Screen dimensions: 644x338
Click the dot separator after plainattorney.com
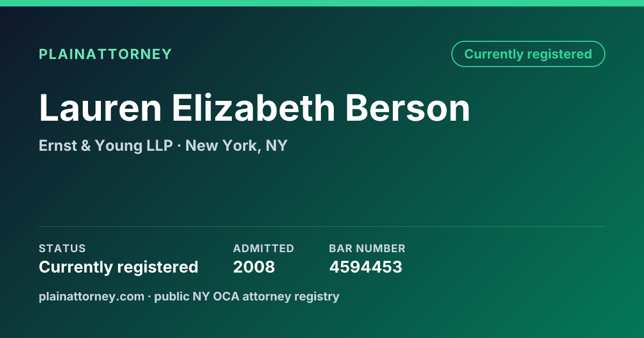(x=149, y=297)
